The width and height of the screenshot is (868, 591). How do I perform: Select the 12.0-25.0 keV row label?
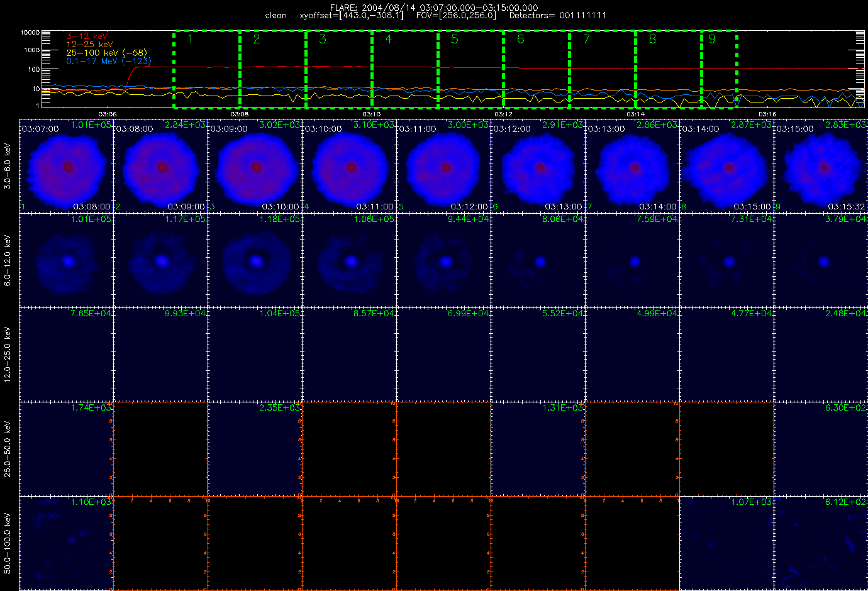(8, 355)
